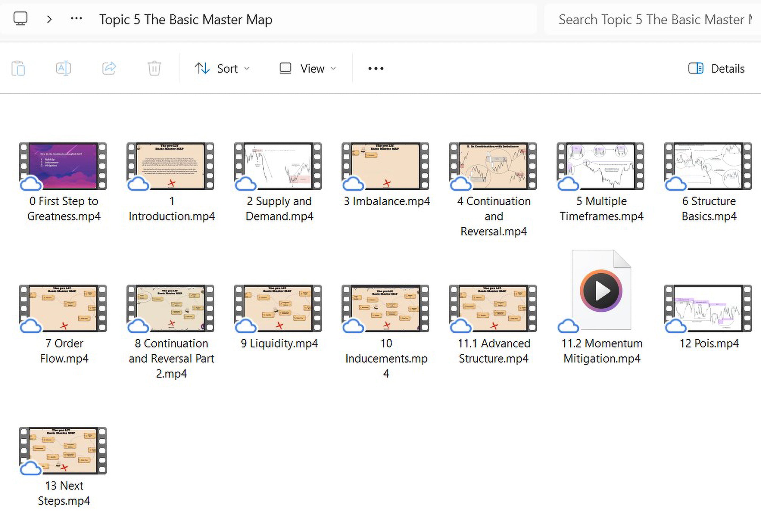
Task: Click the file name '11.1 Advanced Structure.mp4'
Action: point(494,351)
